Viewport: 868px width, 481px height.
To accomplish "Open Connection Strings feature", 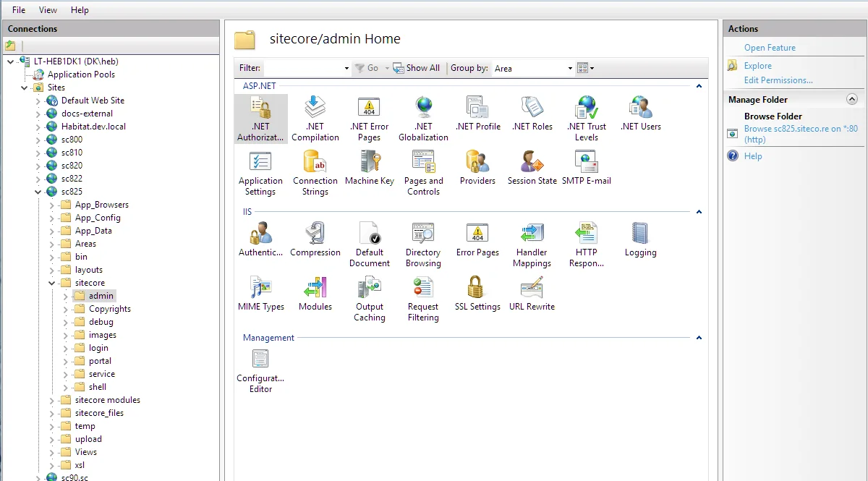I will (x=315, y=173).
